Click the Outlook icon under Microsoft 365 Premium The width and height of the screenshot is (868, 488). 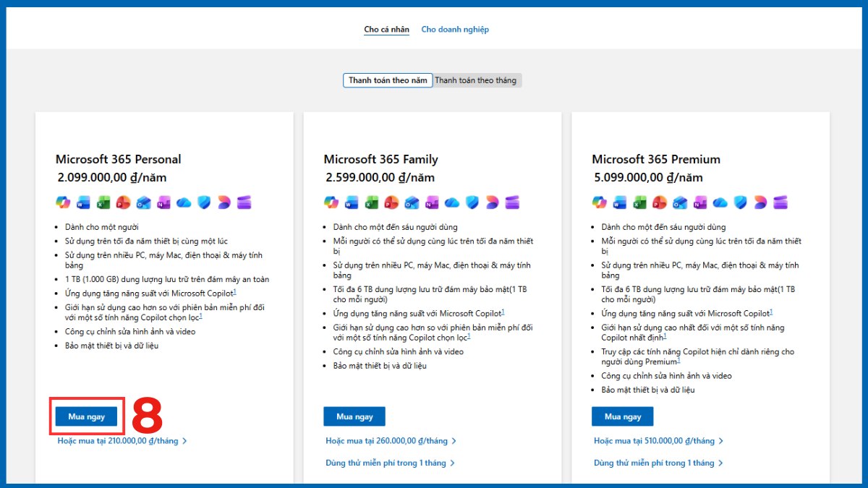(680, 202)
